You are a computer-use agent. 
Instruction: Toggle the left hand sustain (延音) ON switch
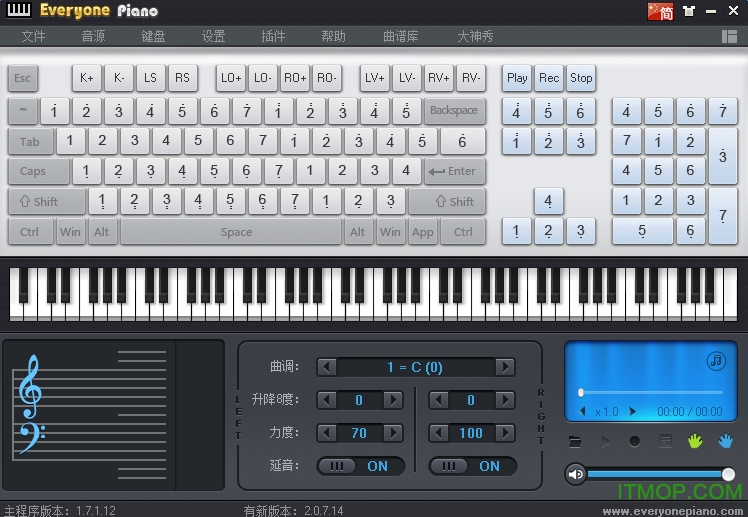coord(361,466)
